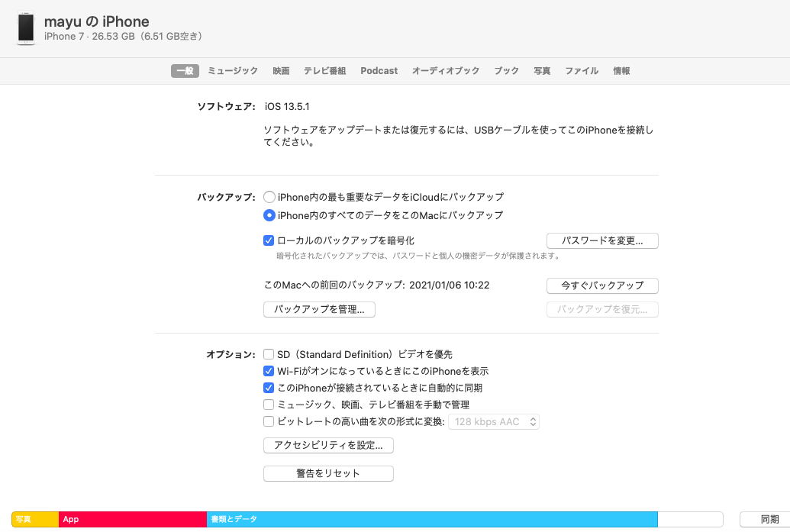Toggle Wi-Fi show this iPhone checkbox

point(269,371)
